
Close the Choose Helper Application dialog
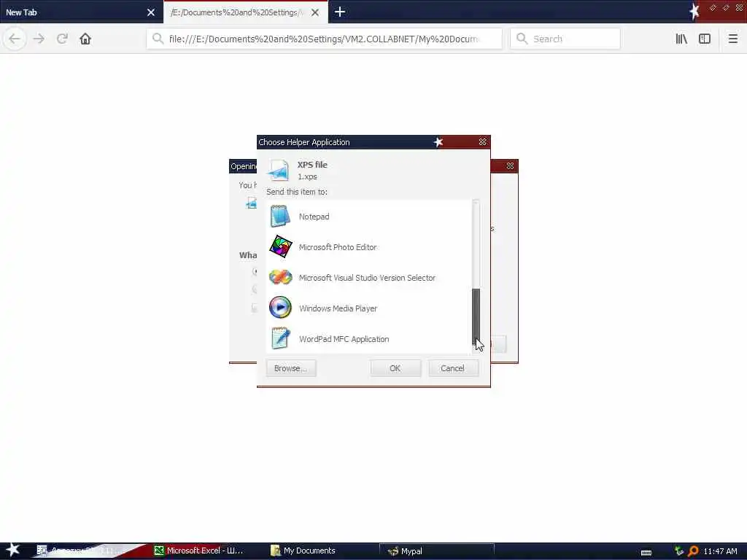[483, 142]
